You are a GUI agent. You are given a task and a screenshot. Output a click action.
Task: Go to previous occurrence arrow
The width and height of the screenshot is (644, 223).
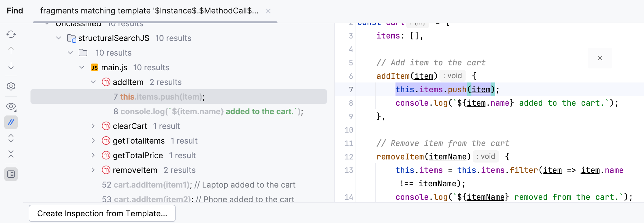coord(11,50)
